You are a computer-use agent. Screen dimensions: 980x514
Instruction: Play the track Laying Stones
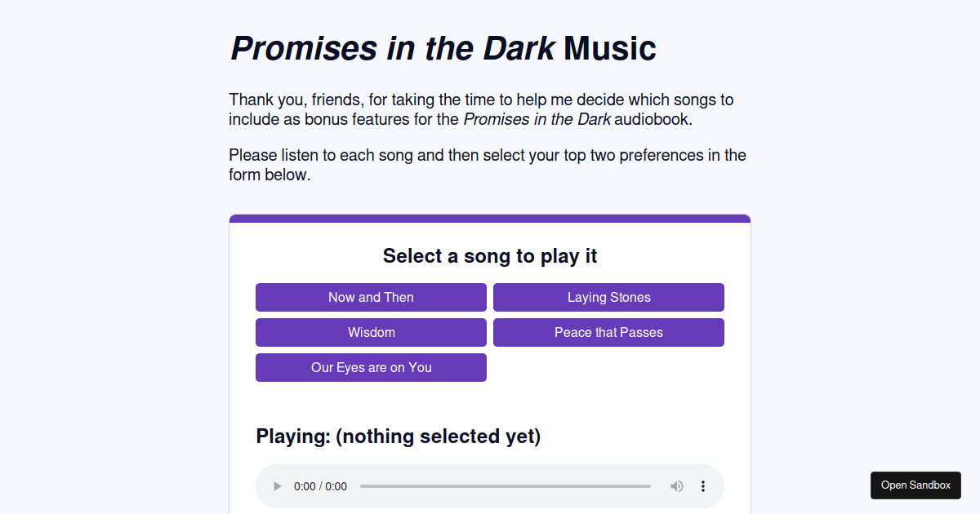pyautogui.click(x=608, y=297)
